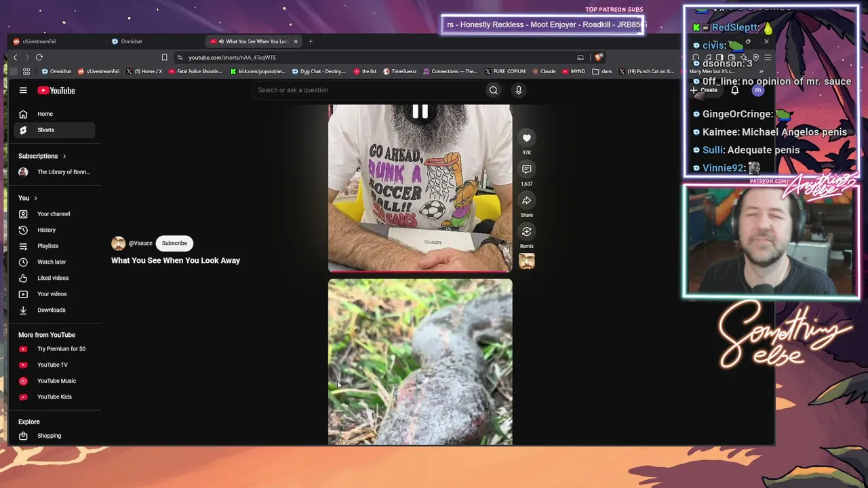The image size is (868, 488).
Task: Open YouTube notifications bell
Action: coord(734,90)
